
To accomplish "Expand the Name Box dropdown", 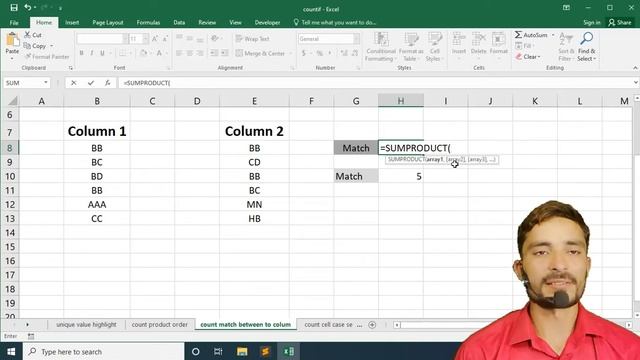I will pyautogui.click(x=46, y=82).
